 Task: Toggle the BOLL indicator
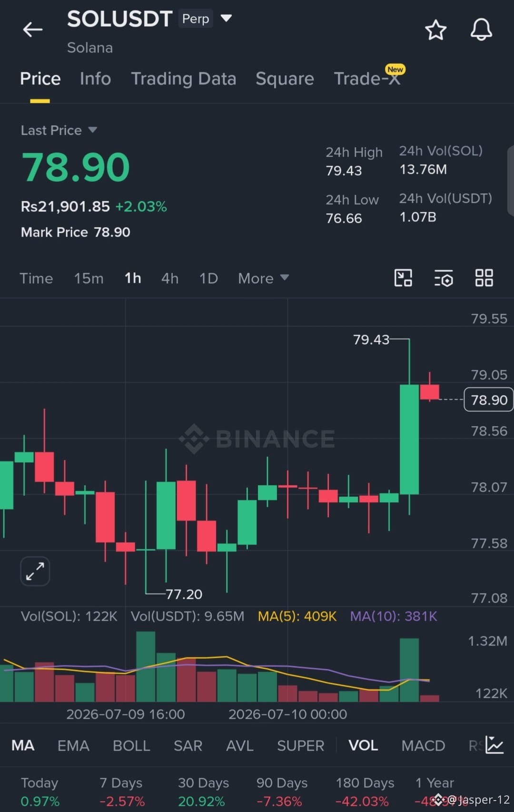[x=131, y=745]
